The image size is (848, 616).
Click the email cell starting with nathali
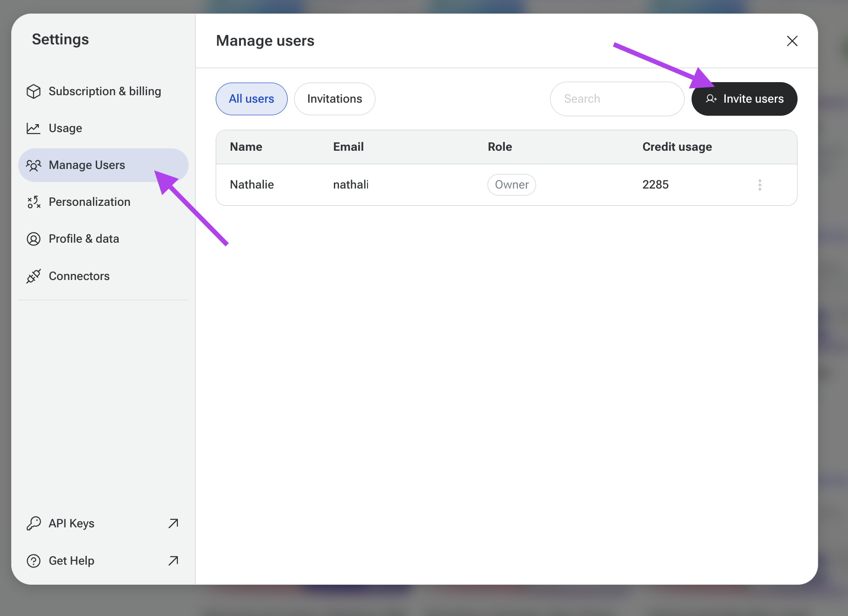click(351, 185)
